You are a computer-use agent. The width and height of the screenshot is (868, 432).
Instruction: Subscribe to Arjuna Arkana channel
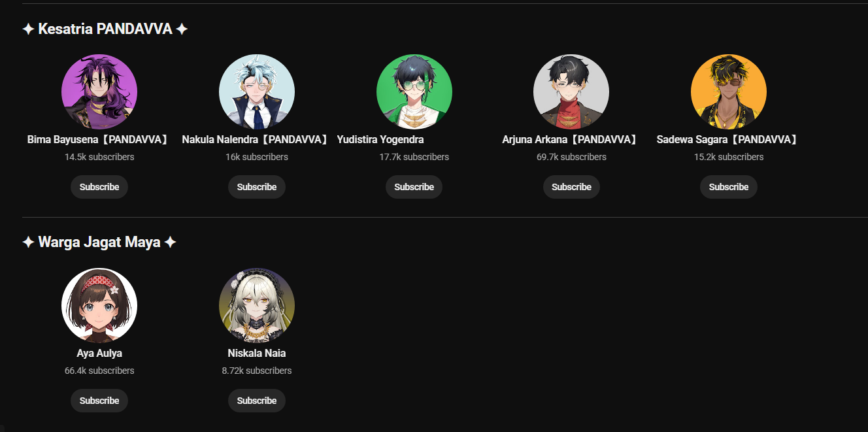coord(571,187)
